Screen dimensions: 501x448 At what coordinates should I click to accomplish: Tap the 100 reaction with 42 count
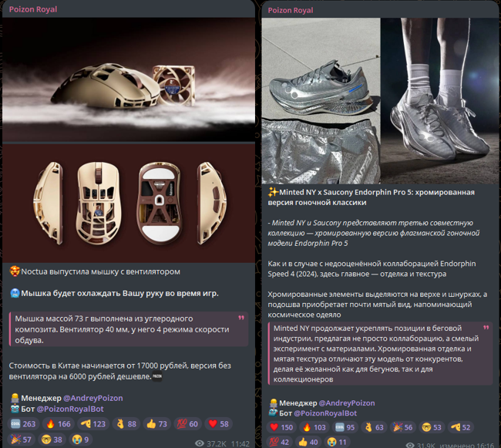point(279,442)
